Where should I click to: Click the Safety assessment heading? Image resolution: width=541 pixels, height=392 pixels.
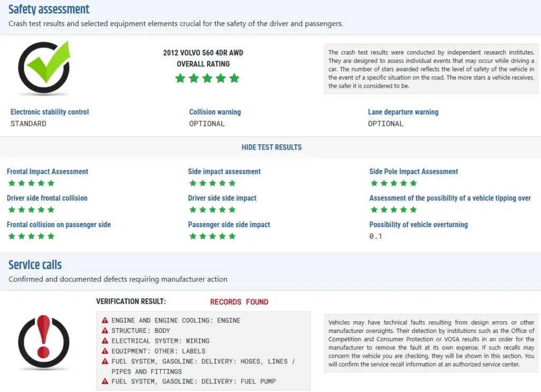(49, 10)
